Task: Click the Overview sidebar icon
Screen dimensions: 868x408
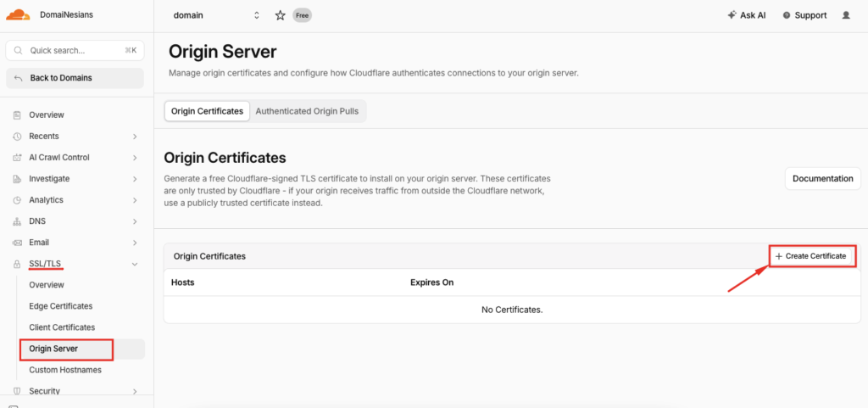Action: point(17,115)
